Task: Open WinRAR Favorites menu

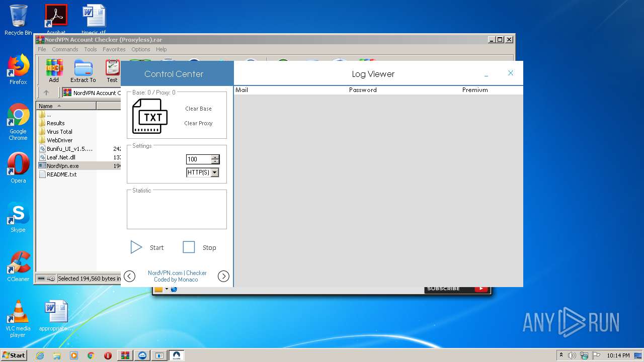Action: tap(114, 49)
